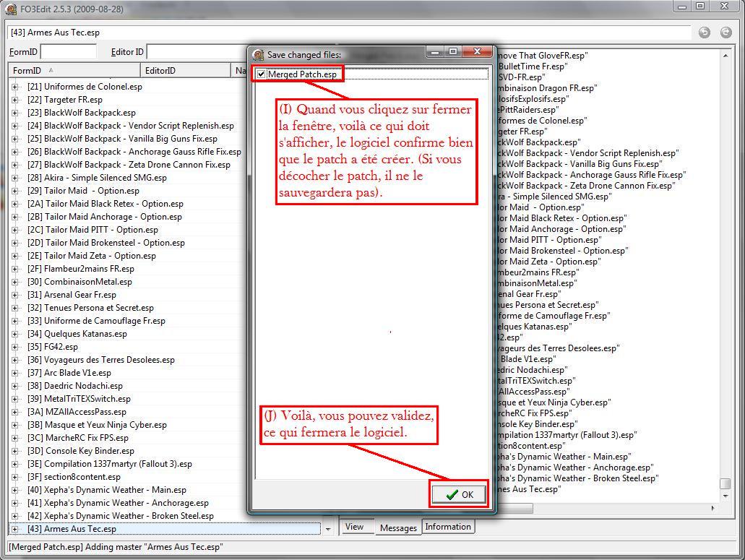This screenshot has height=560, width=745.
Task: Click the Save changed files dialog icon
Action: tap(259, 54)
